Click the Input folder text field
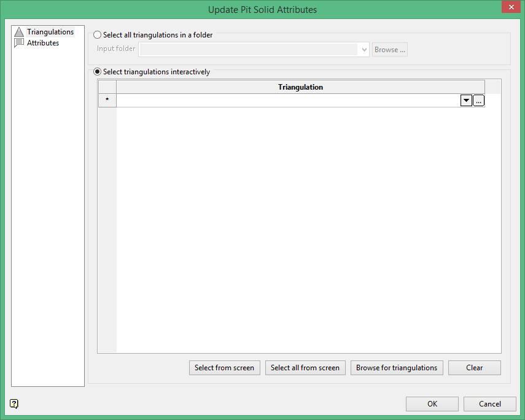The image size is (525, 420). pos(249,50)
